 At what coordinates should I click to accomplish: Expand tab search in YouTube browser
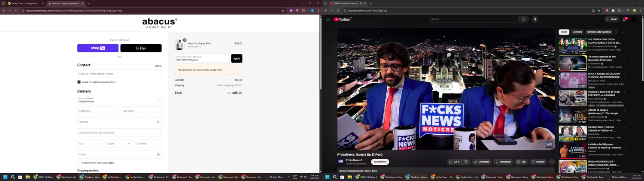pyautogui.click(x=325, y=3)
